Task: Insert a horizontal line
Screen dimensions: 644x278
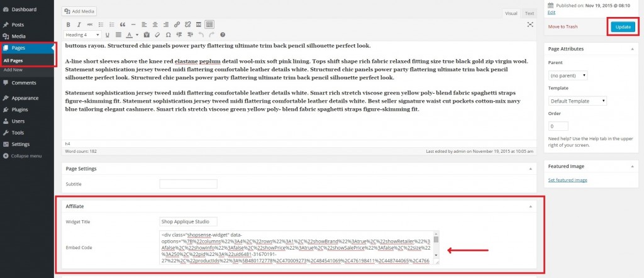Action: click(x=133, y=25)
